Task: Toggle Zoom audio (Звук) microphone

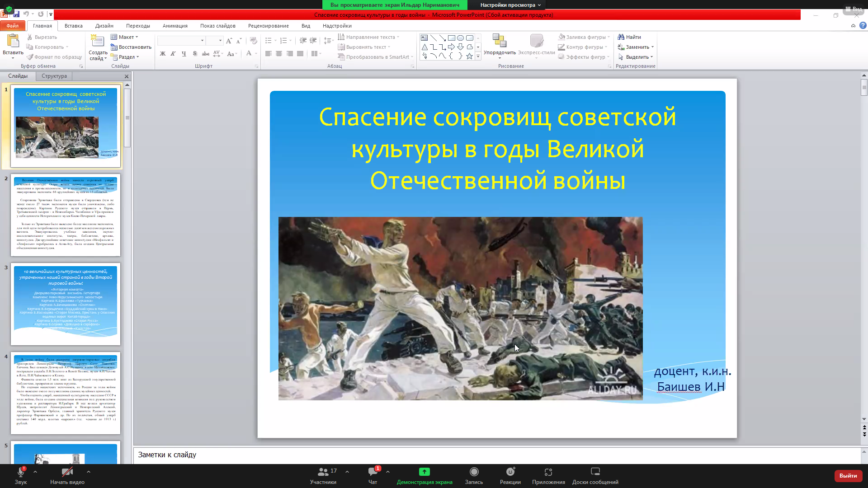Action: (20, 472)
